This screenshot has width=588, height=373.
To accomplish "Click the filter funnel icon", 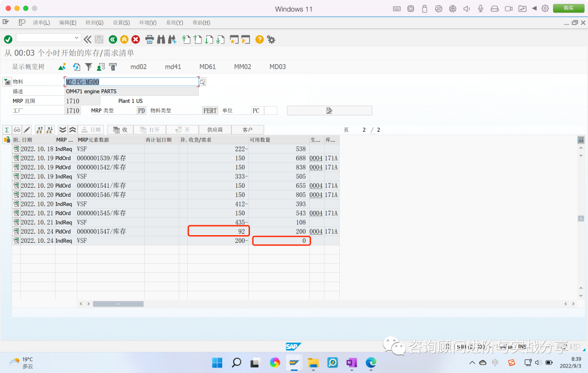I will (89, 67).
